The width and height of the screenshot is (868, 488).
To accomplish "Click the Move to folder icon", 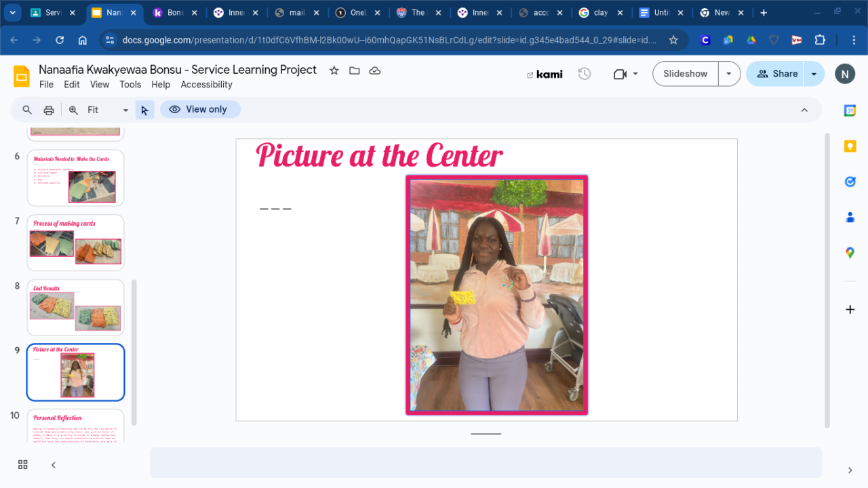I will (354, 70).
